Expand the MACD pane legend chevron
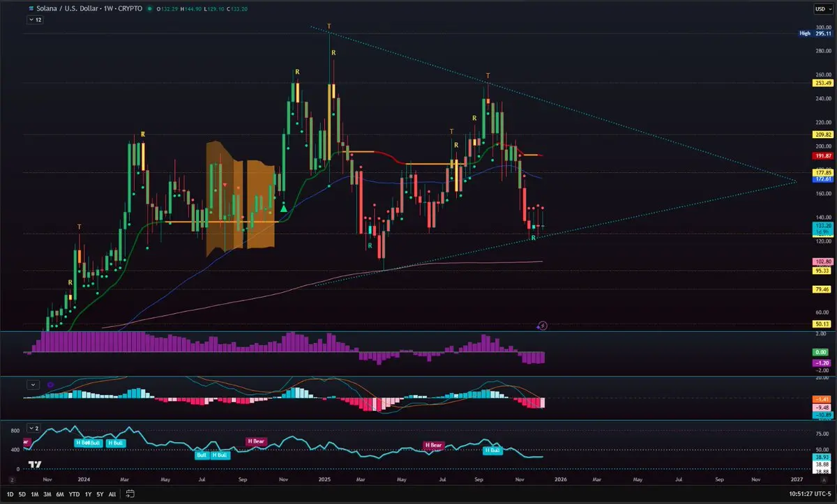 (x=33, y=384)
